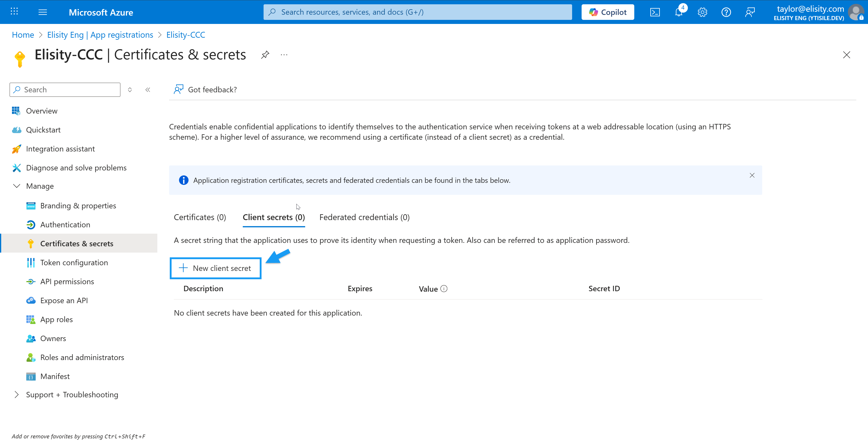Click the sidebar Search field
The height and width of the screenshot is (442, 868).
(65, 90)
